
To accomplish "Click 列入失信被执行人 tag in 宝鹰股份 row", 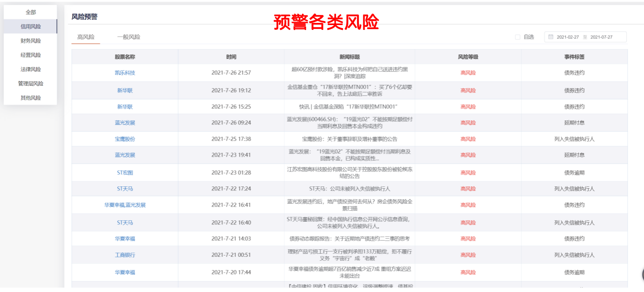I will coord(574,139).
